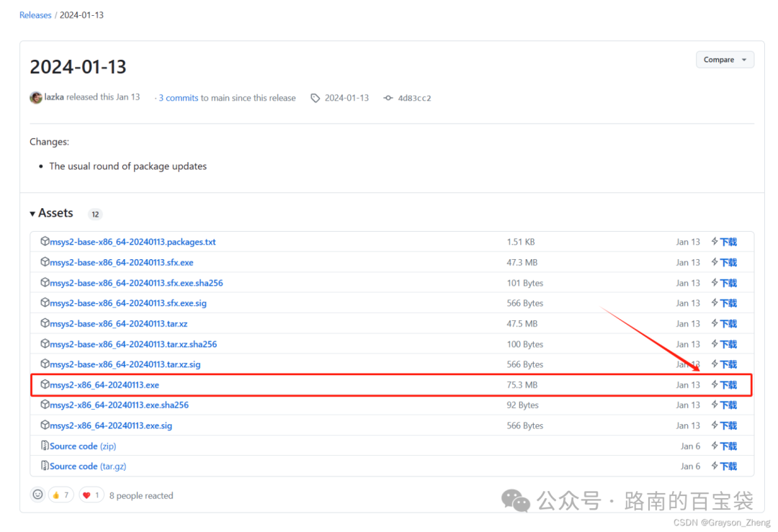Click the commit icon beside 4d83cc2

coord(388,98)
